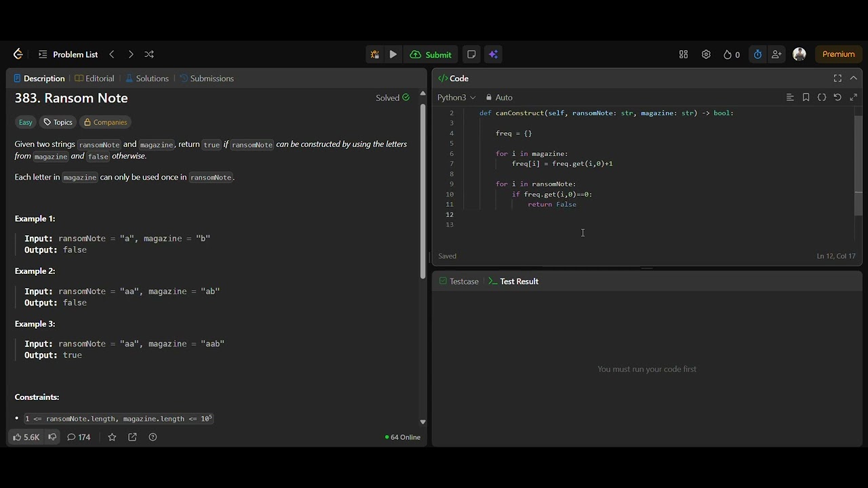Viewport: 868px width, 488px height.
Task: Collapse the Code panel chevron
Action: pyautogui.click(x=854, y=79)
